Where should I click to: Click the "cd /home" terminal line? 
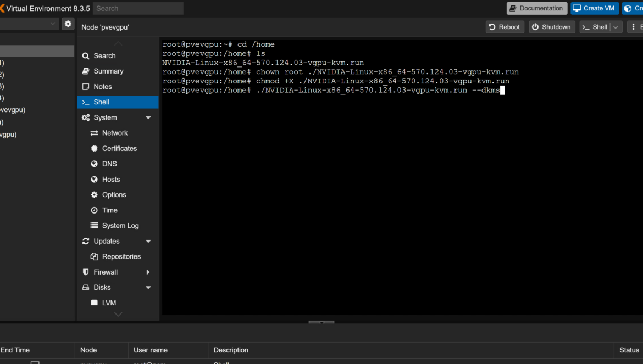coord(219,44)
